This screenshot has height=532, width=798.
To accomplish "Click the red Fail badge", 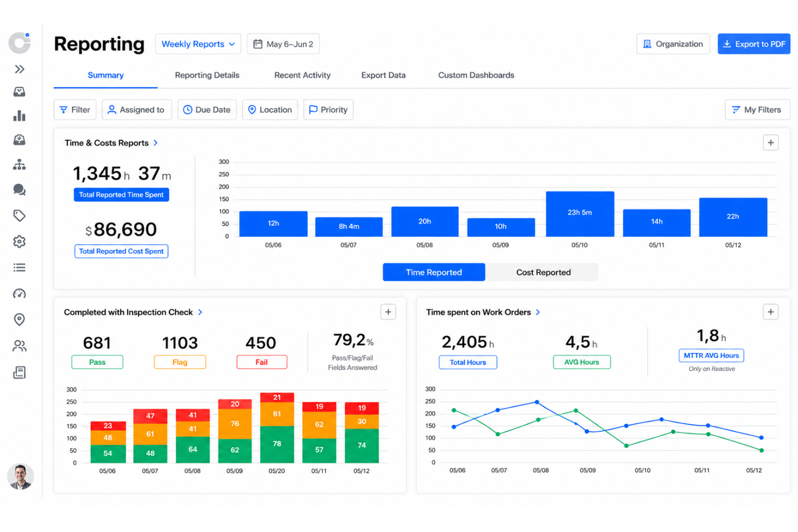I will (262, 362).
